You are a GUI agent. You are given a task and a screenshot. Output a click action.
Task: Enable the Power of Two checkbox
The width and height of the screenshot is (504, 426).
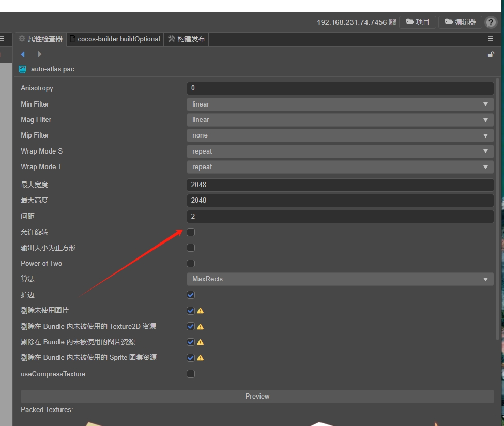191,263
